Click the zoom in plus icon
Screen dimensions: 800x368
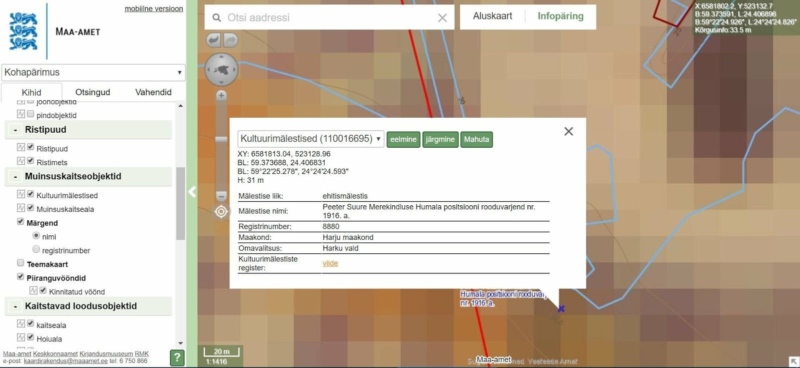pos(221,95)
